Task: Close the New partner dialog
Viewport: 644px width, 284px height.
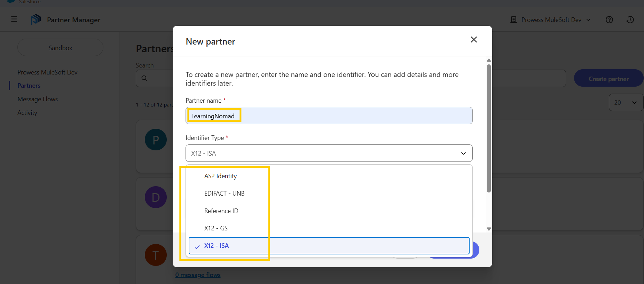Action: pyautogui.click(x=473, y=40)
